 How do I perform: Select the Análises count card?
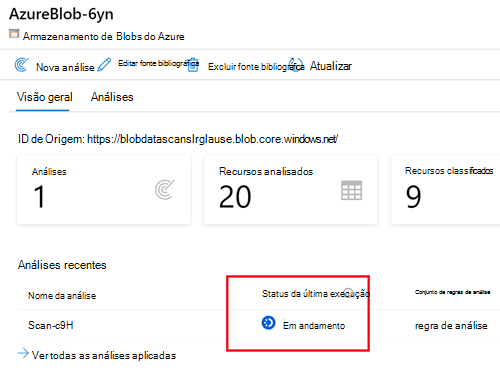click(x=104, y=190)
